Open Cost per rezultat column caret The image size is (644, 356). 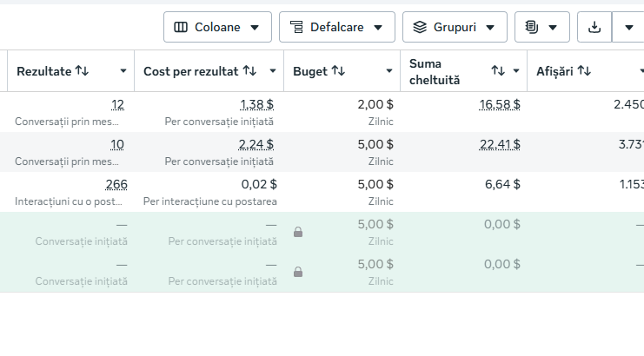(x=273, y=71)
